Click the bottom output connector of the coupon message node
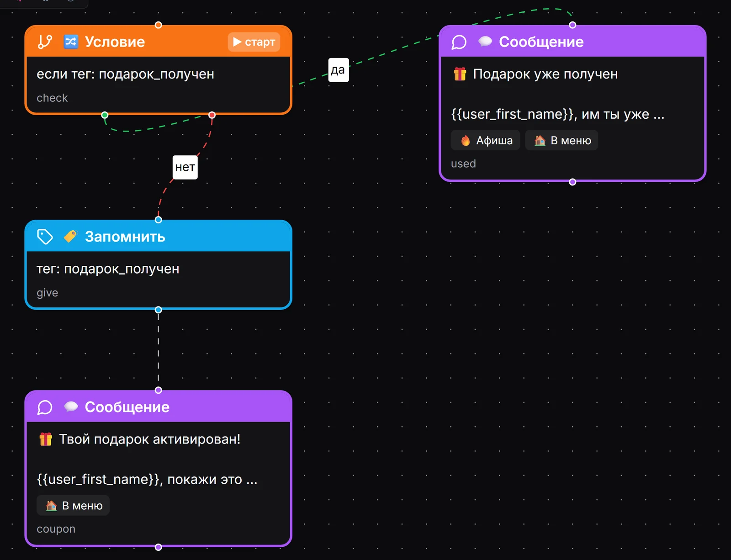The width and height of the screenshot is (731, 560). point(159,547)
